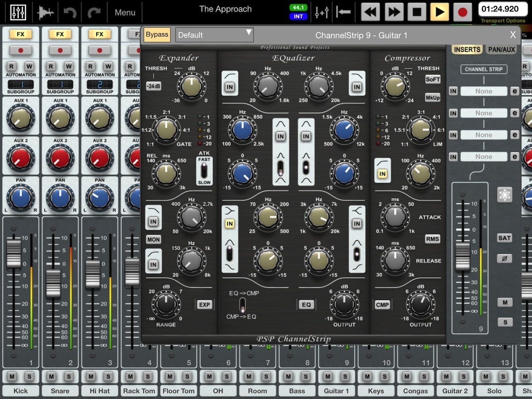
Task: Click the snowflake freeze button
Action: pos(505,195)
